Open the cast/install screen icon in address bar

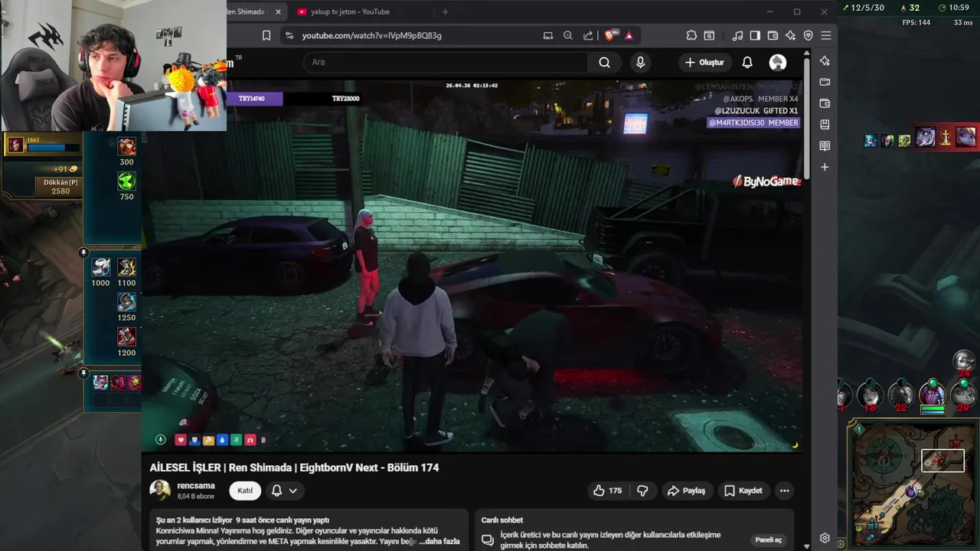[x=547, y=35]
